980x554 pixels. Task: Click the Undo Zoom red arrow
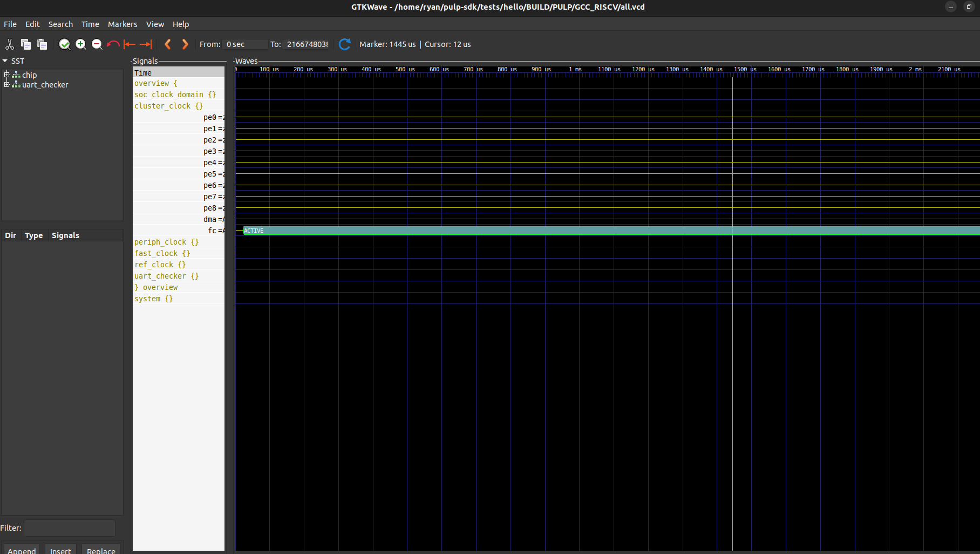pos(113,44)
